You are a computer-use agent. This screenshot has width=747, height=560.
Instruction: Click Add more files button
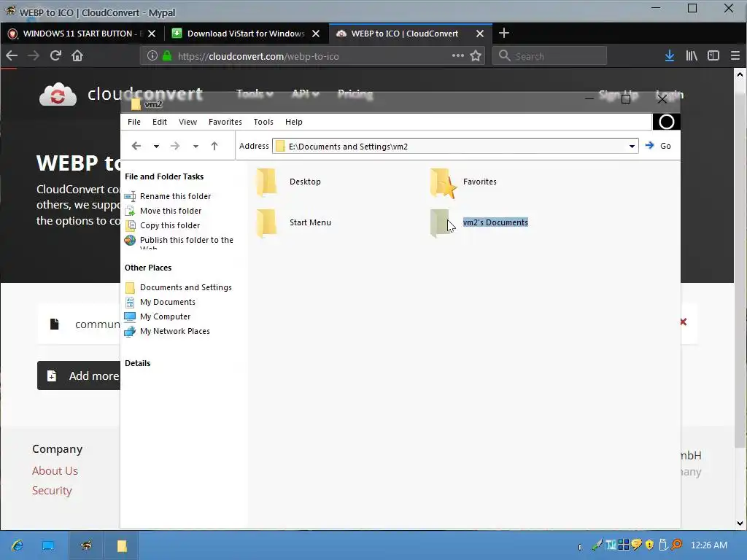coord(79,376)
